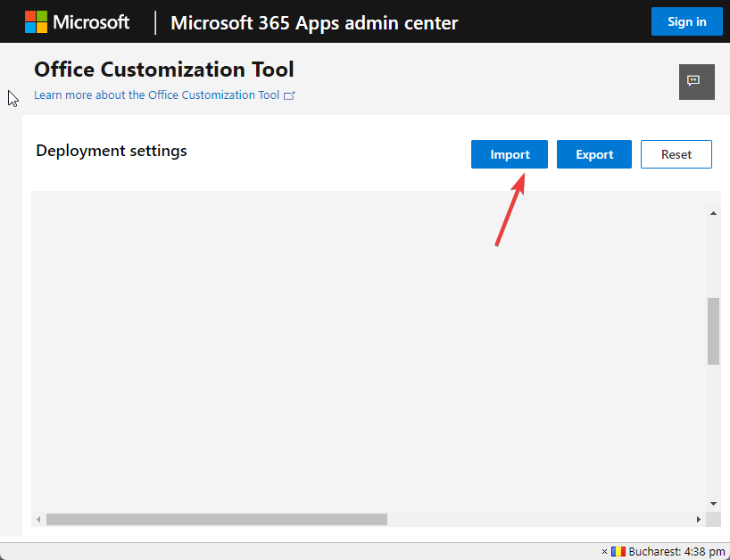
Task: Click the Reset button
Action: pos(676,154)
